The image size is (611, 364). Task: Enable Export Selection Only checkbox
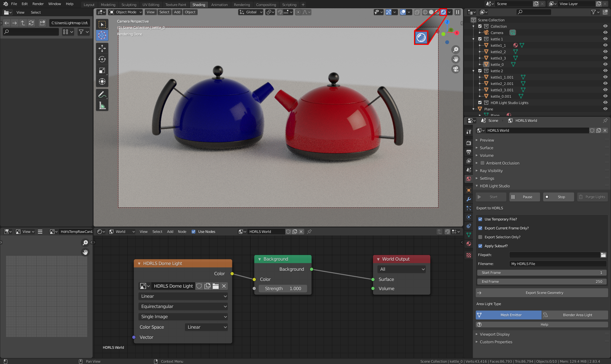tap(480, 237)
